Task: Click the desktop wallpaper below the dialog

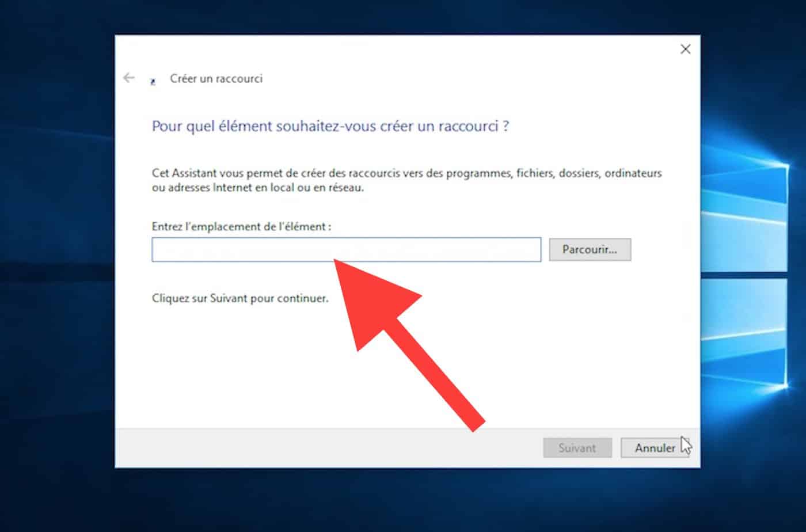Action: [403, 500]
